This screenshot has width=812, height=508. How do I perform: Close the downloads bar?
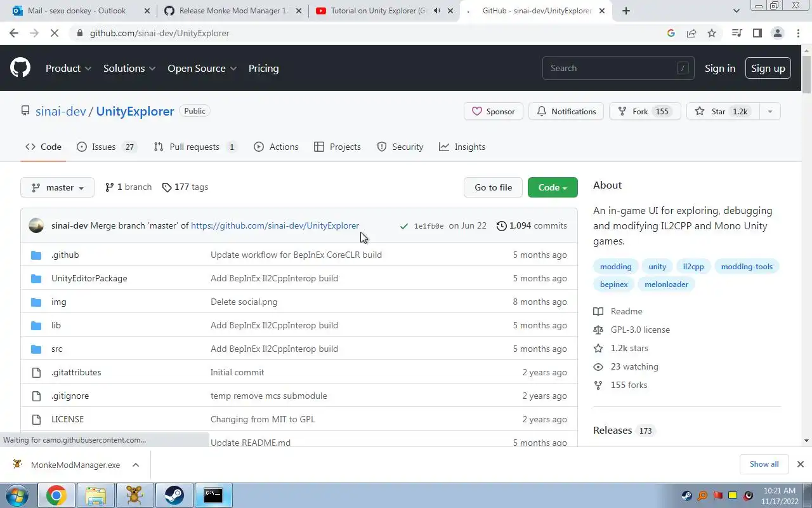pyautogui.click(x=800, y=464)
